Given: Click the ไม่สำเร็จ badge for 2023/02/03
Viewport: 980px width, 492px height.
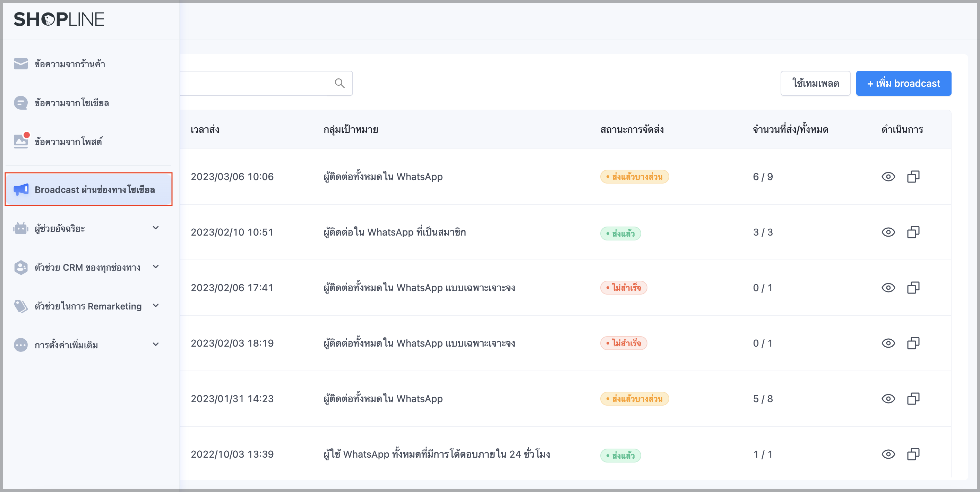Looking at the screenshot, I should click(624, 343).
